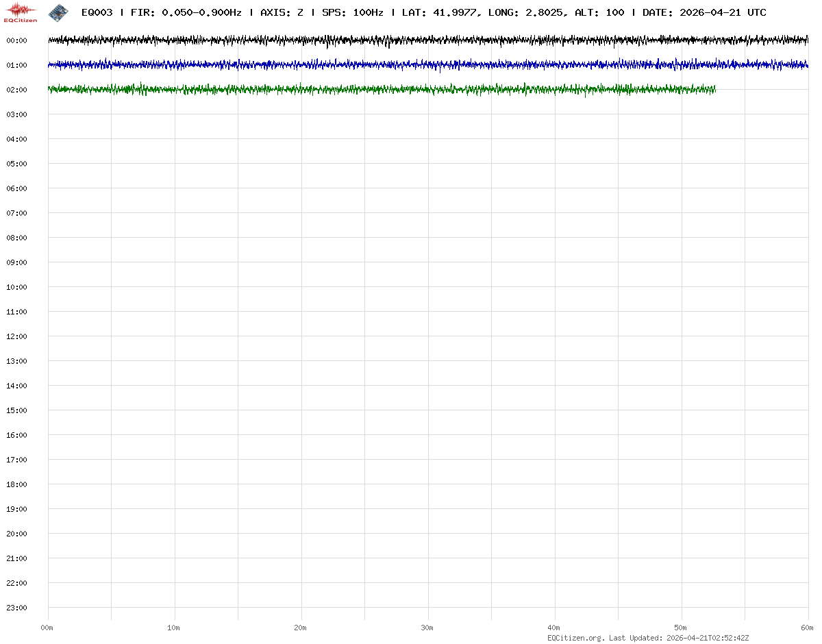The width and height of the screenshot is (822, 644).
Task: Click the 12:00 hour row label
Action: 16,336
